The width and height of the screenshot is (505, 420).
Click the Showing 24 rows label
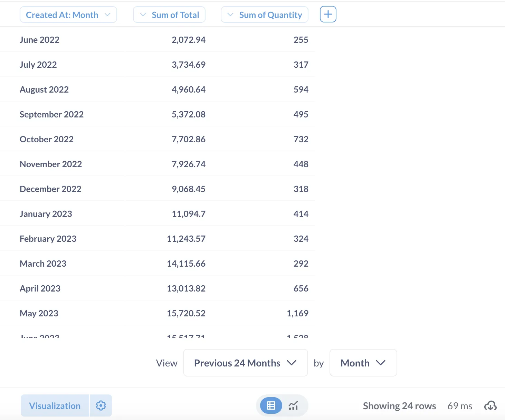click(x=399, y=406)
